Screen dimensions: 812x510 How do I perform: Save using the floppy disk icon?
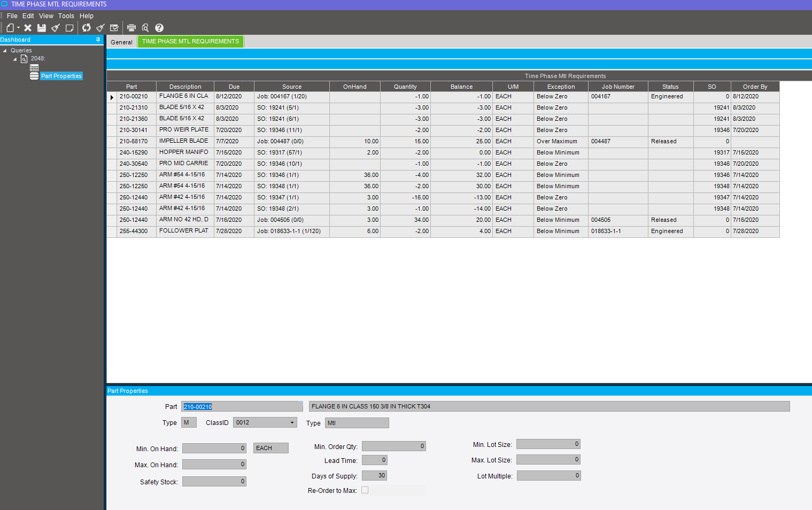click(41, 28)
